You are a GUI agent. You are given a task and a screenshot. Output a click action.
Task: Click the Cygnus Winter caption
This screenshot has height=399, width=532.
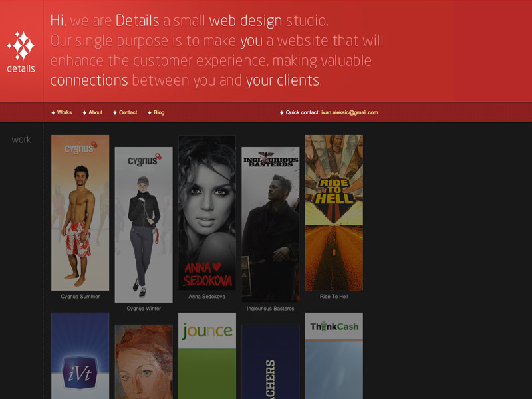click(144, 309)
